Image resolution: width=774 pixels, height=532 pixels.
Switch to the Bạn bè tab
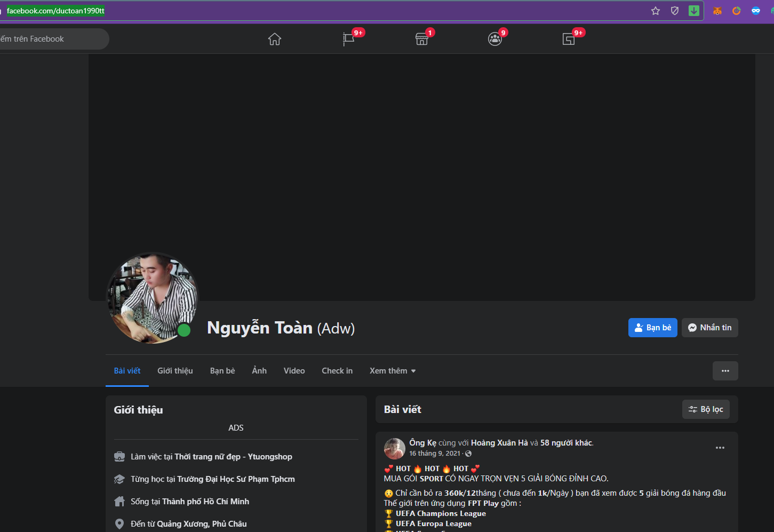tap(222, 371)
